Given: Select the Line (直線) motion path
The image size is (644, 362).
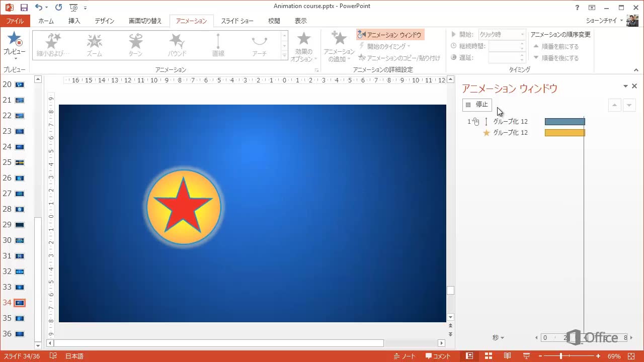Looking at the screenshot, I should [218, 45].
